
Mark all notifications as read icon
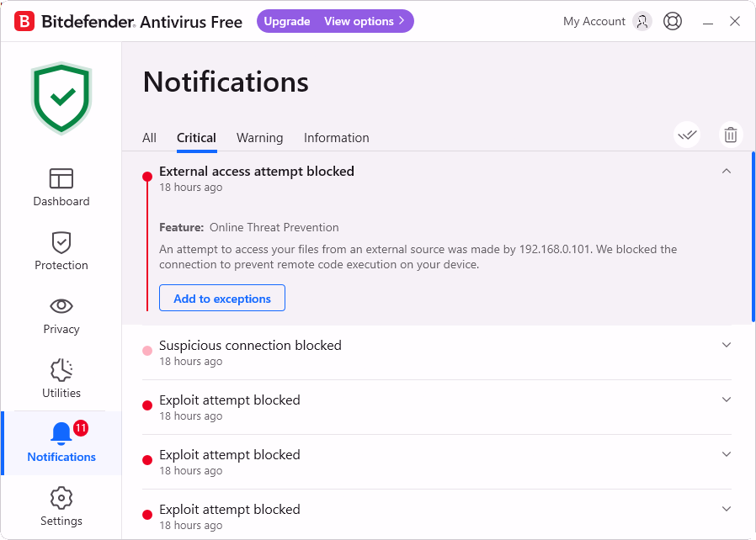(687, 135)
